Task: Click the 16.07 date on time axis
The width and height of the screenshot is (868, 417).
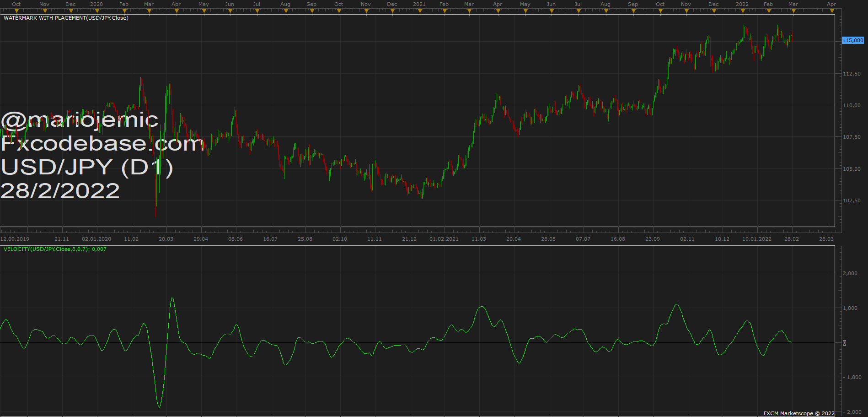Action: coord(270,239)
